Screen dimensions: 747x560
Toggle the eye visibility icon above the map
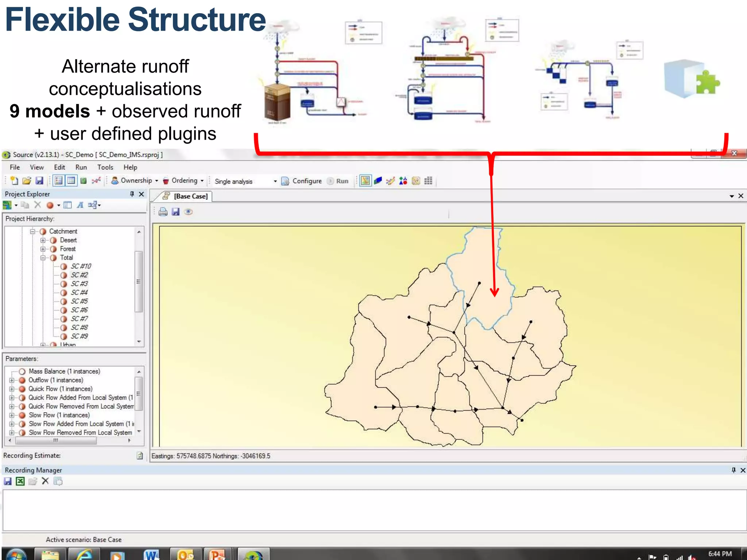click(188, 212)
